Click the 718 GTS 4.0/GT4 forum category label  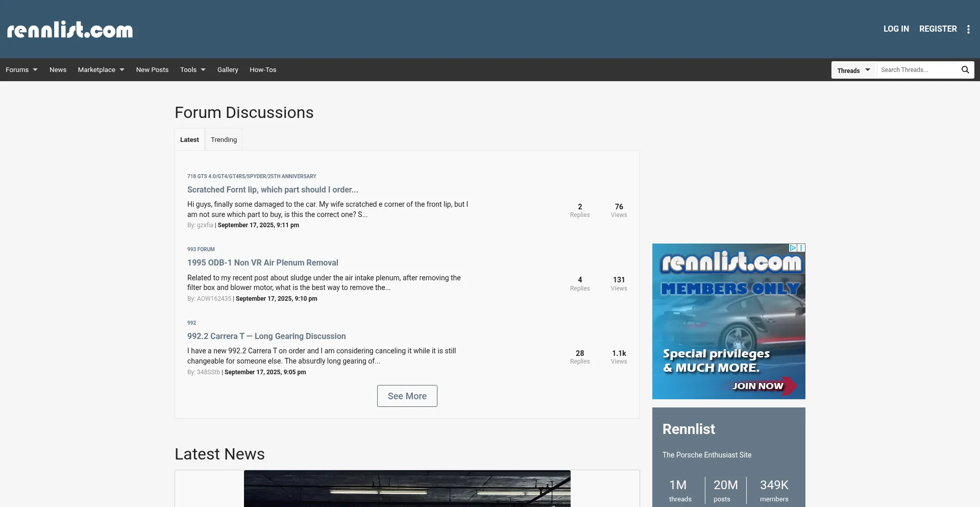click(x=252, y=176)
